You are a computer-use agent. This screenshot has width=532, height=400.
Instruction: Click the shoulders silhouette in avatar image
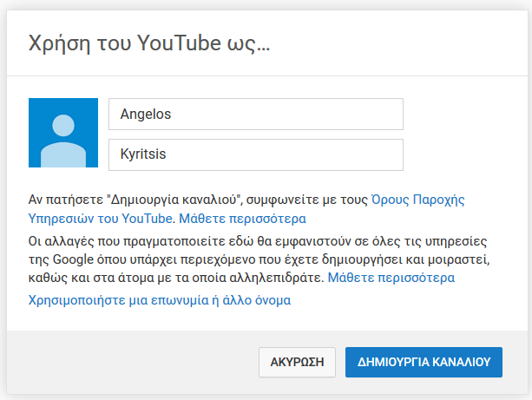click(x=63, y=155)
